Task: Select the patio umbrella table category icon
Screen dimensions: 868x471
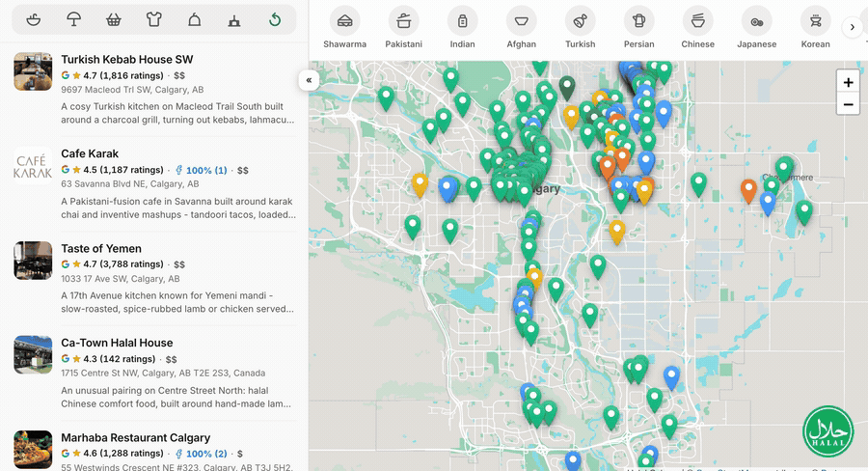Action: (x=73, y=20)
